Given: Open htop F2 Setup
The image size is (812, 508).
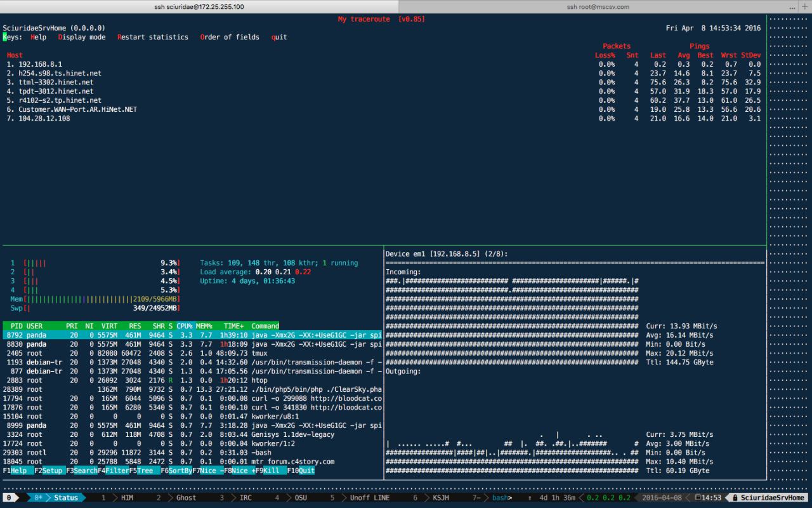Looking at the screenshot, I should click(x=50, y=471).
